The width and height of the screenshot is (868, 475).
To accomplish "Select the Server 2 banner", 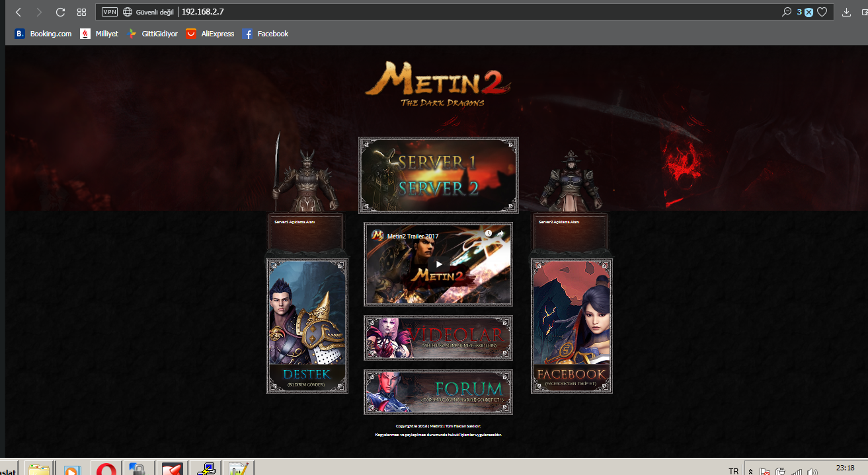I will pos(438,188).
